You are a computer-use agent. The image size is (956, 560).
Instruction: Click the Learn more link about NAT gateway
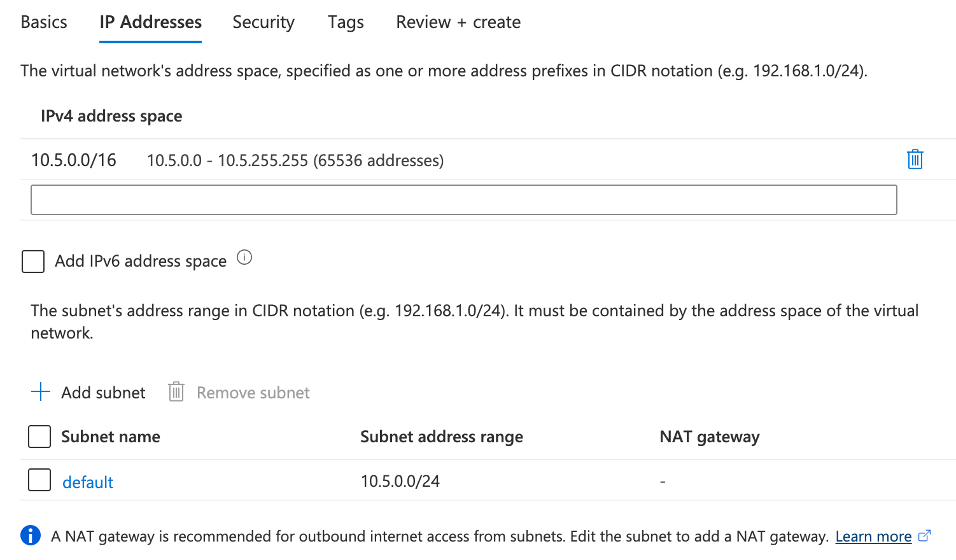(x=873, y=536)
